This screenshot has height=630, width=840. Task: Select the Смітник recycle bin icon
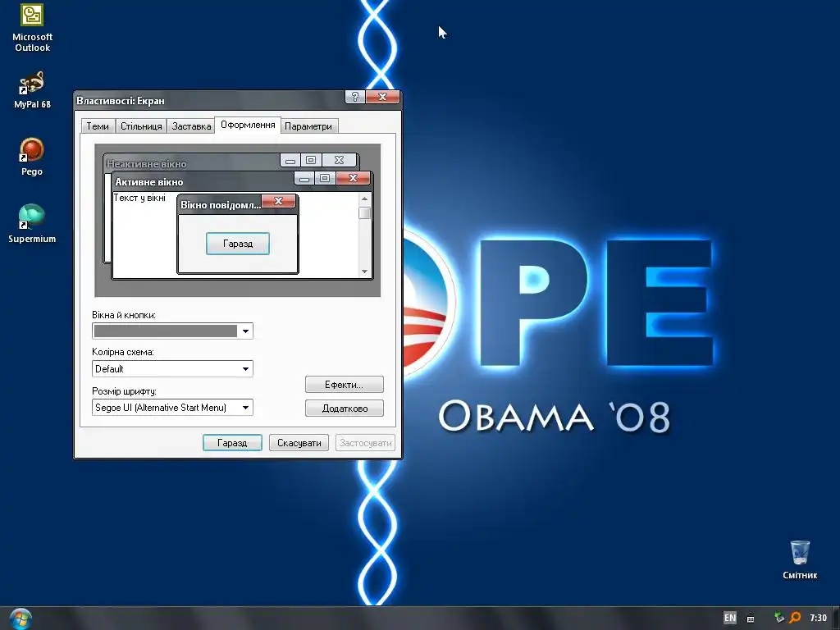[800, 559]
